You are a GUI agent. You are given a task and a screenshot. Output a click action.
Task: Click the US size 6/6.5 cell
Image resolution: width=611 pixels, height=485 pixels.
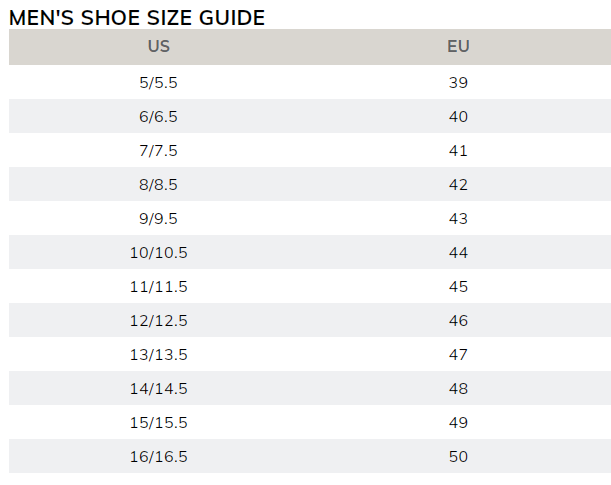(158, 117)
